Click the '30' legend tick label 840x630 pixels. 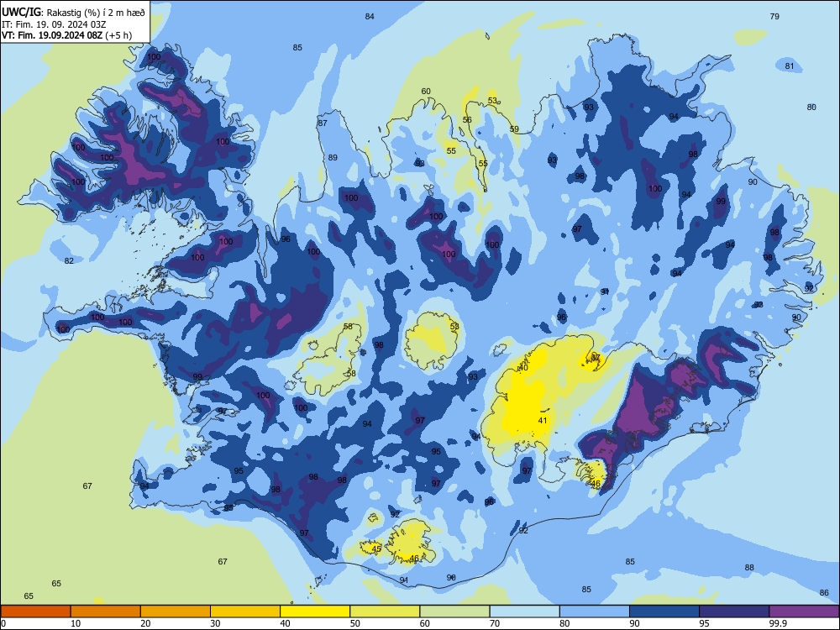click(x=215, y=623)
